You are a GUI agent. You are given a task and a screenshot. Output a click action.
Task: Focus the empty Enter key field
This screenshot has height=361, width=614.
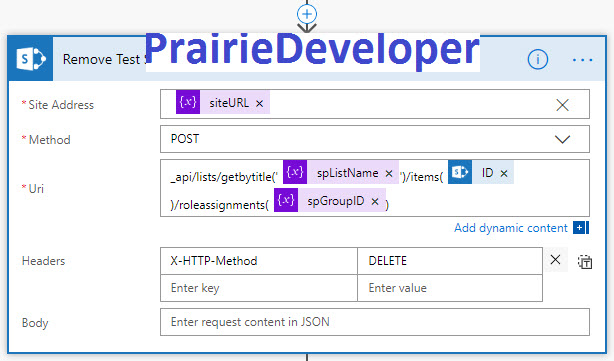pos(259,288)
